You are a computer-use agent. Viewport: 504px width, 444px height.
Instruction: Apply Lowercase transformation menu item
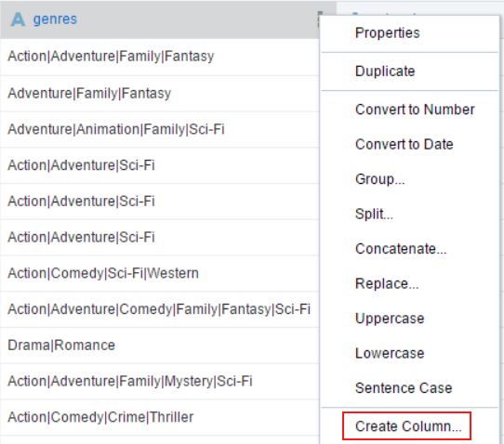[x=390, y=354]
